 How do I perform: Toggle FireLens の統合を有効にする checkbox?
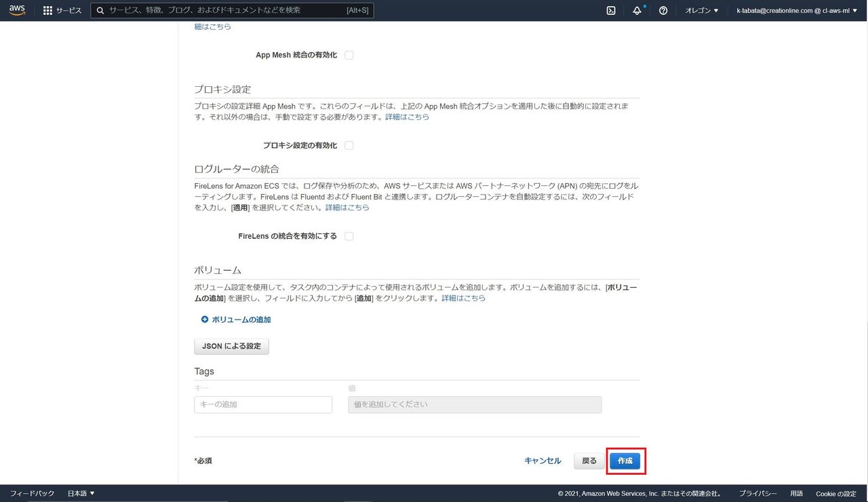[349, 237]
